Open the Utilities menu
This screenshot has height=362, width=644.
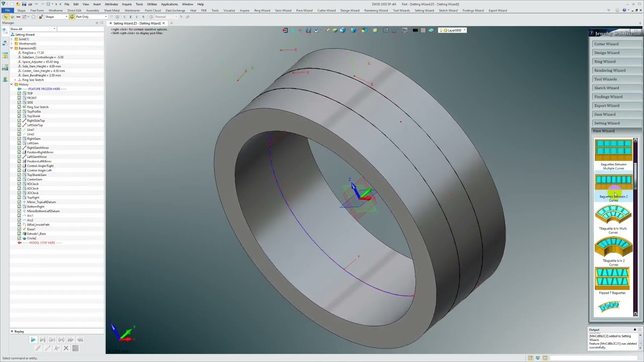152,4
